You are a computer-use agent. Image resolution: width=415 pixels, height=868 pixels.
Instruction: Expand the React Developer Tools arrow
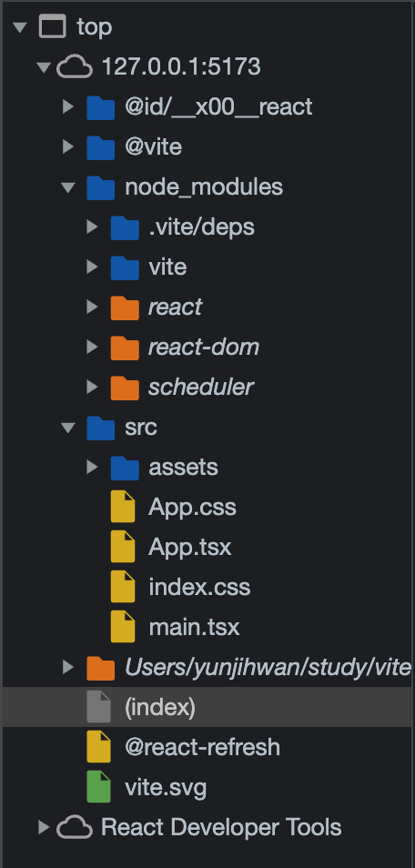[x=43, y=828]
